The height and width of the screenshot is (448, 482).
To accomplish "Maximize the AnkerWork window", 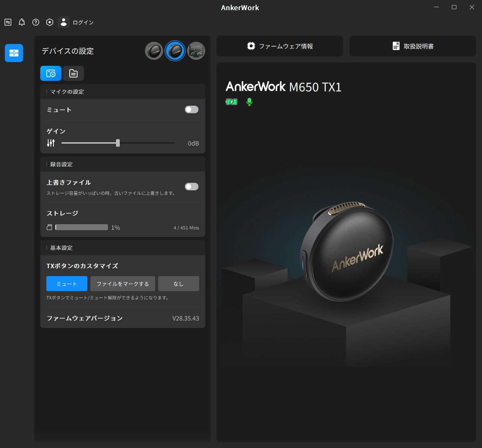I will click(x=454, y=7).
